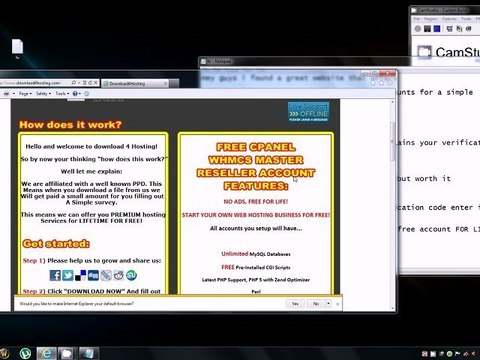
Task: Open the CamStudio Region menu
Action: pyautogui.click(x=430, y=19)
